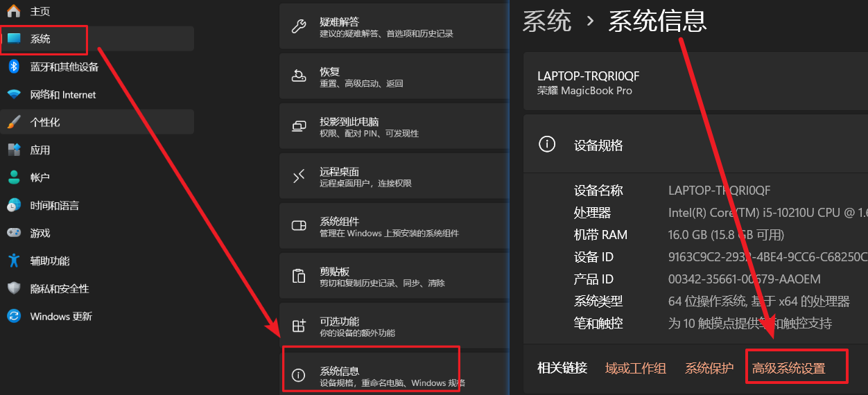Click 系统 in the breadcrumb header
This screenshot has width=868, height=395.
click(x=547, y=21)
